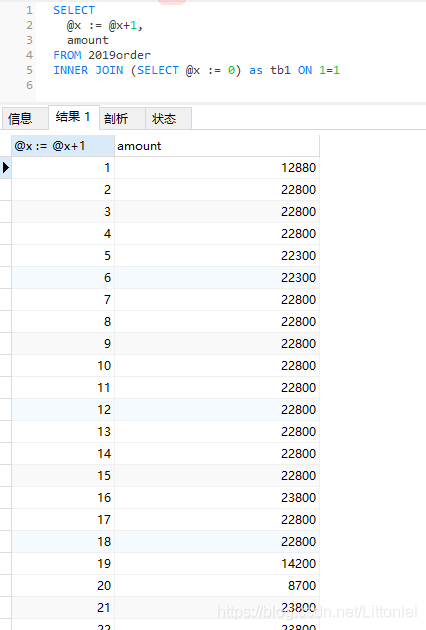Select amount cell in row 16
This screenshot has height=630, width=426.
(x=217, y=497)
